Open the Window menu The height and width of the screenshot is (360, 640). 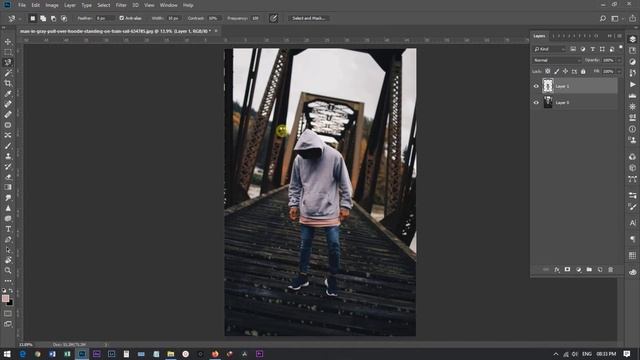click(169, 5)
